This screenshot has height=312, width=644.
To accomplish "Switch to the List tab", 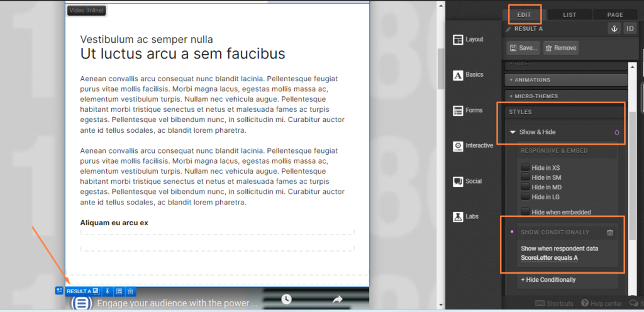I will coord(569,14).
